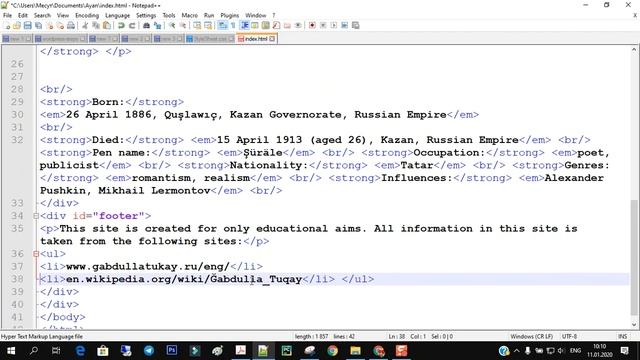
Task: Toggle Show all characters pilcrow icon
Action: click(x=233, y=25)
